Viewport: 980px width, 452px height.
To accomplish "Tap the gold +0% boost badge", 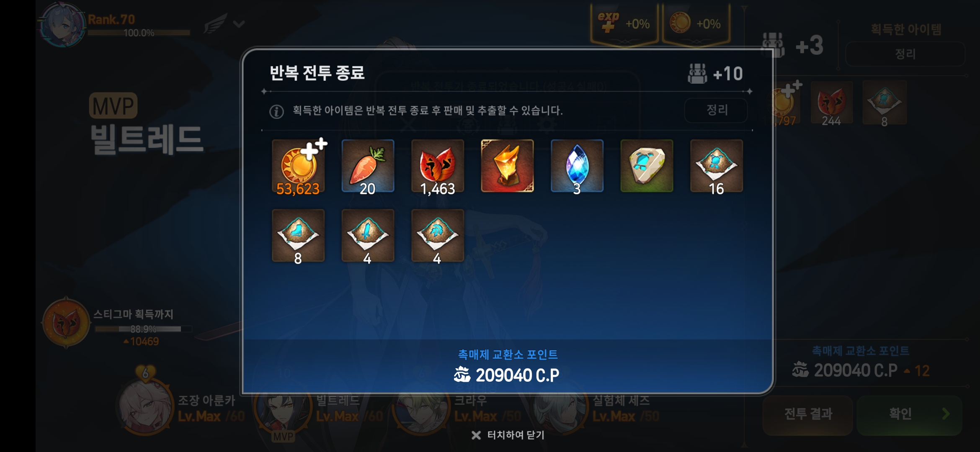I will tap(696, 24).
